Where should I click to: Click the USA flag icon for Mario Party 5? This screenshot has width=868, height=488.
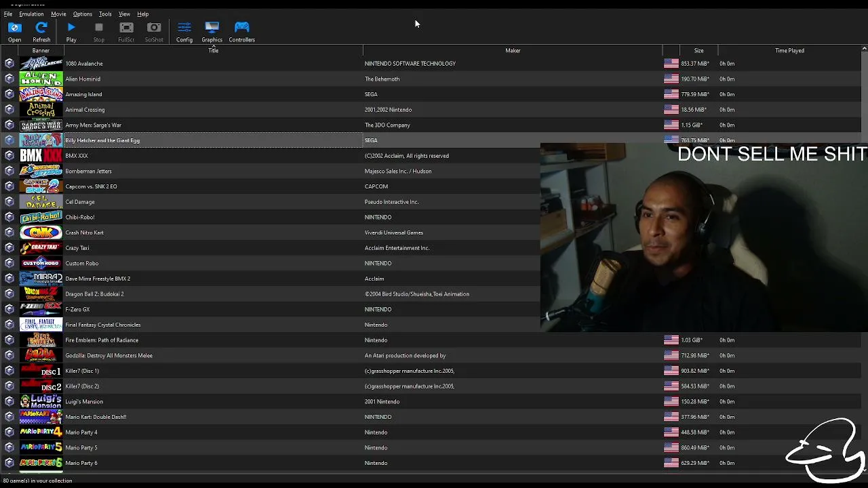click(x=671, y=447)
